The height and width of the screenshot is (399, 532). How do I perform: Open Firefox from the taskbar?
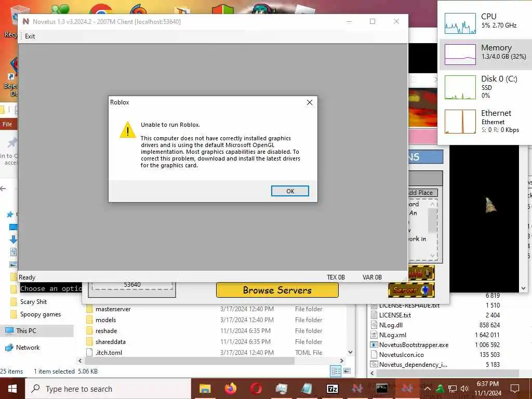(x=230, y=389)
